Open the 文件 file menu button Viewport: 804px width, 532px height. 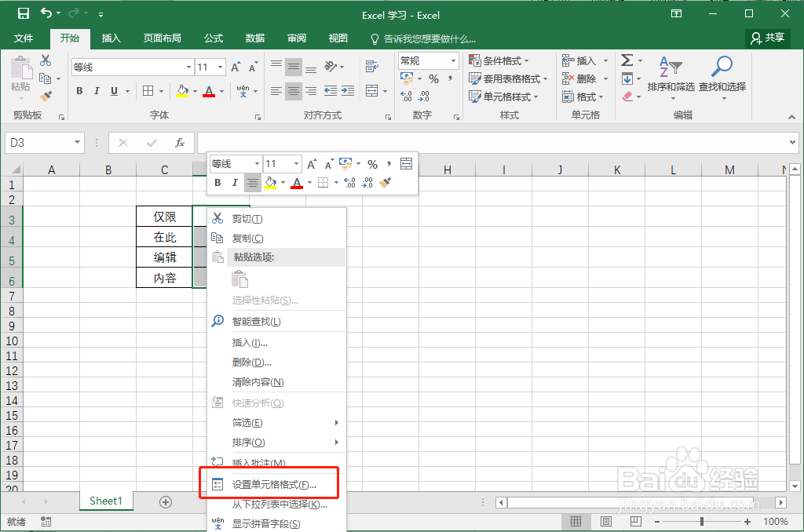(x=23, y=38)
